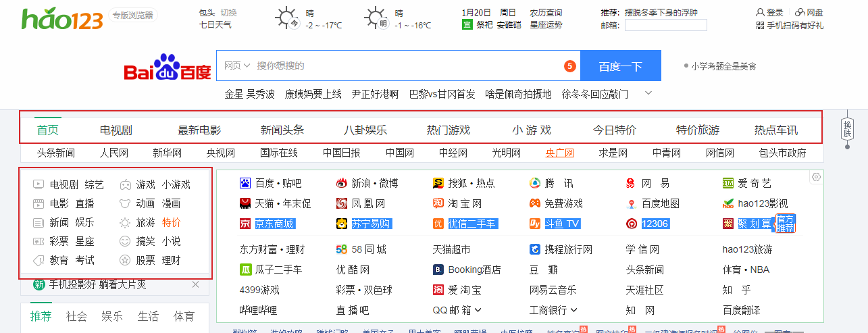Click the 百度一下 search button
The image size is (868, 333).
(x=621, y=66)
